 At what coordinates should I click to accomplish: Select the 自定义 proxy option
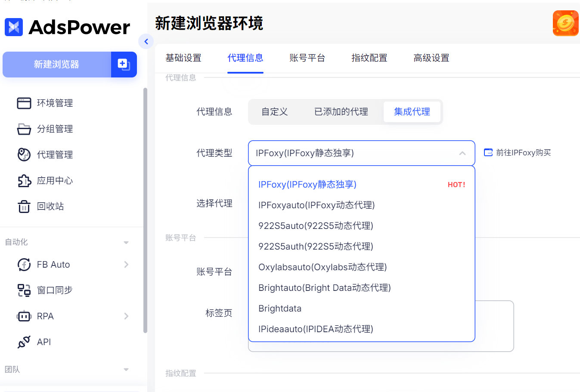click(x=275, y=112)
